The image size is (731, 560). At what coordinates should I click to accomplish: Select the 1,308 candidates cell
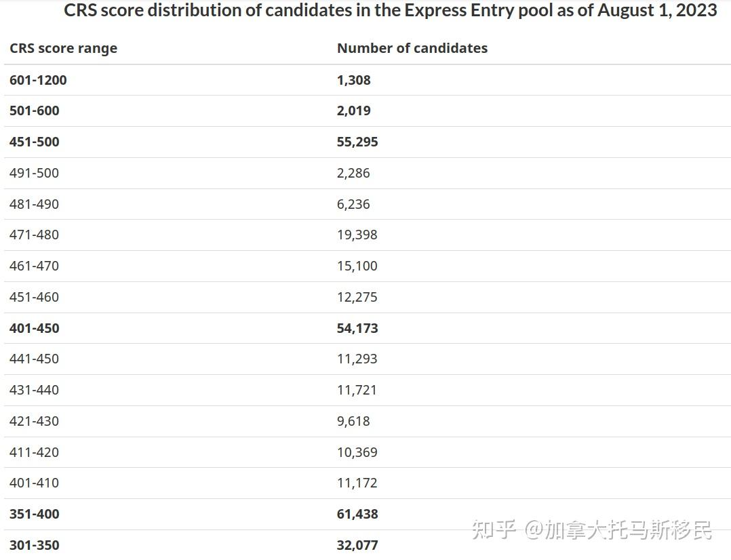(x=353, y=80)
